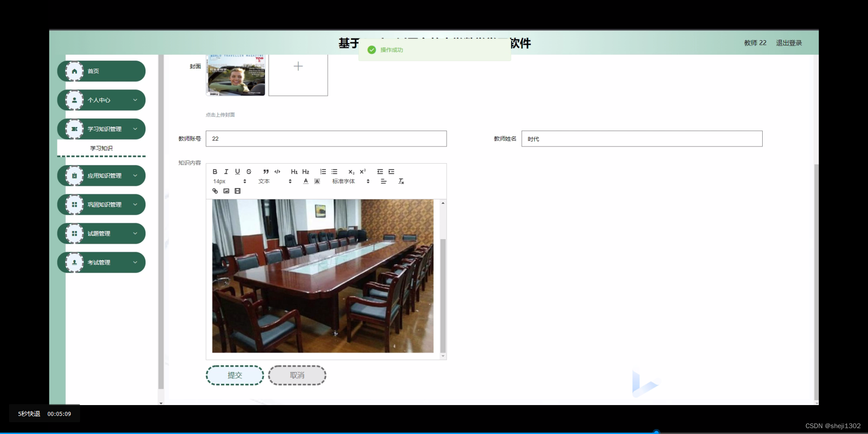Expand the 考试管理 sidebar menu
This screenshot has height=434, width=868.
click(101, 262)
